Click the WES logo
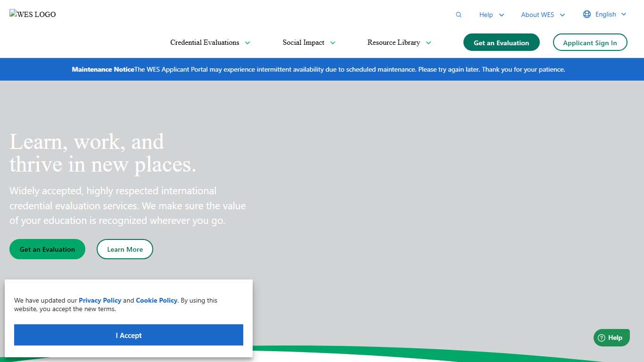 pyautogui.click(x=33, y=14)
